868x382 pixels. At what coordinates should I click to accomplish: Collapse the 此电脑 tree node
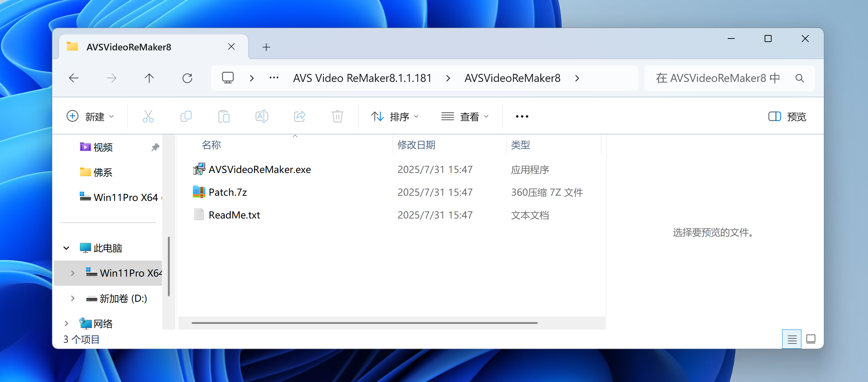click(66, 248)
